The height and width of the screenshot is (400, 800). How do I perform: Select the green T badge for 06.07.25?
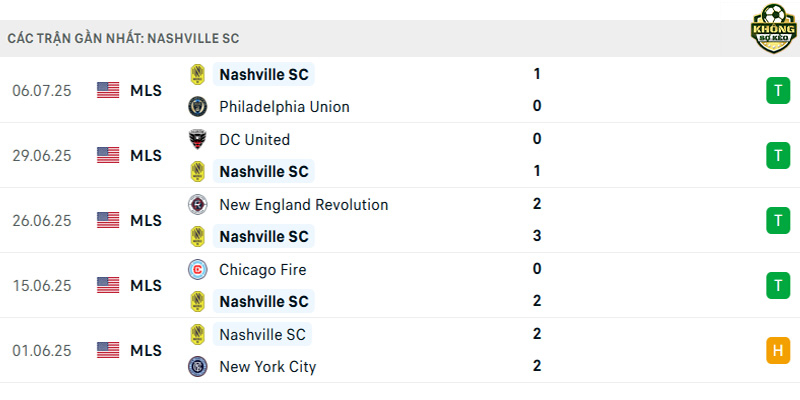(x=778, y=91)
